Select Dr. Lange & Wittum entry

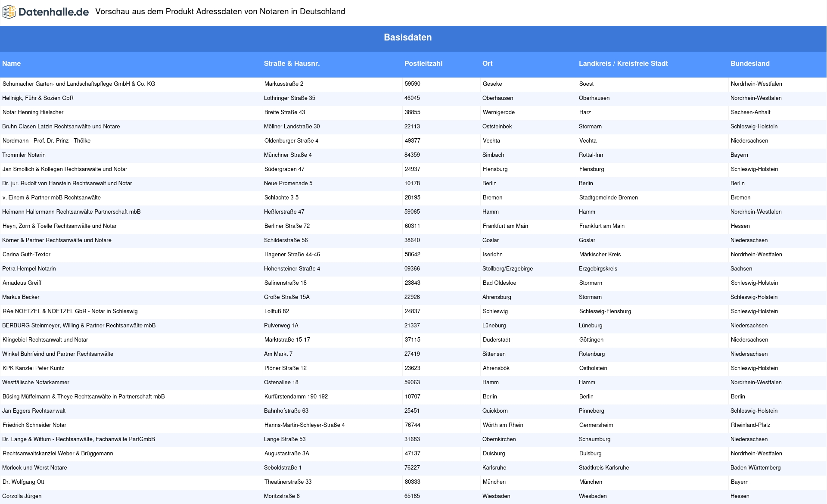point(79,439)
